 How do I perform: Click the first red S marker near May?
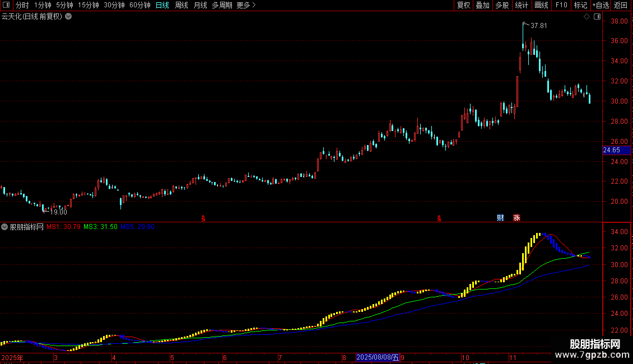[203, 218]
